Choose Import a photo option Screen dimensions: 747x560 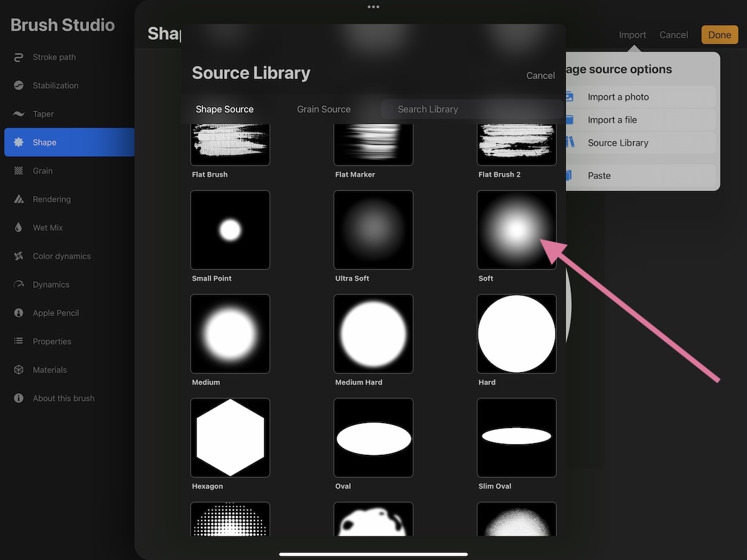pos(641,97)
